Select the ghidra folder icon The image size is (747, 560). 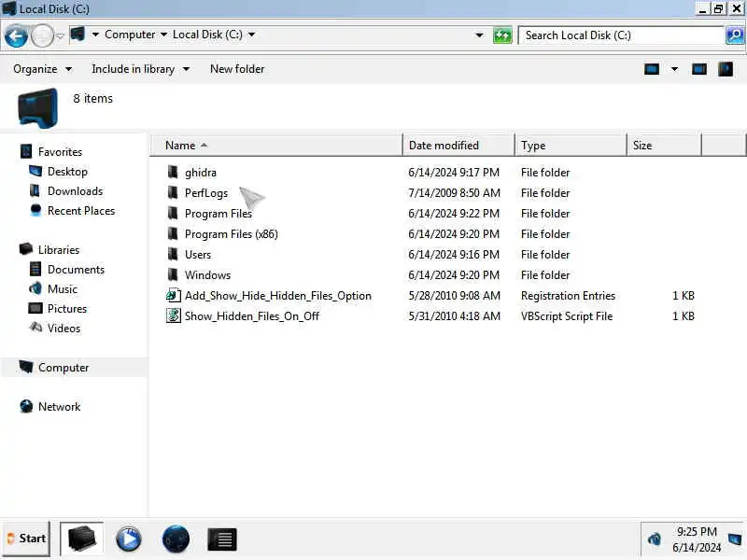[173, 172]
